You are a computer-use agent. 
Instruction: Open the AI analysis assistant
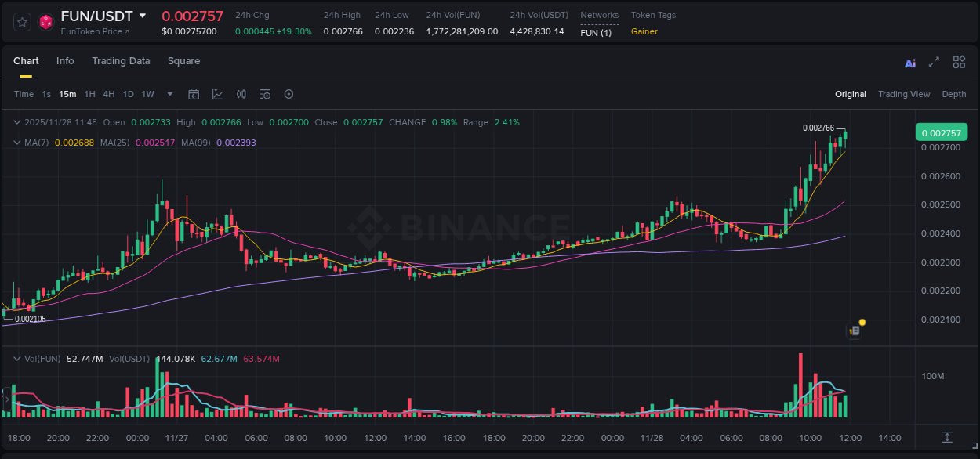point(909,63)
